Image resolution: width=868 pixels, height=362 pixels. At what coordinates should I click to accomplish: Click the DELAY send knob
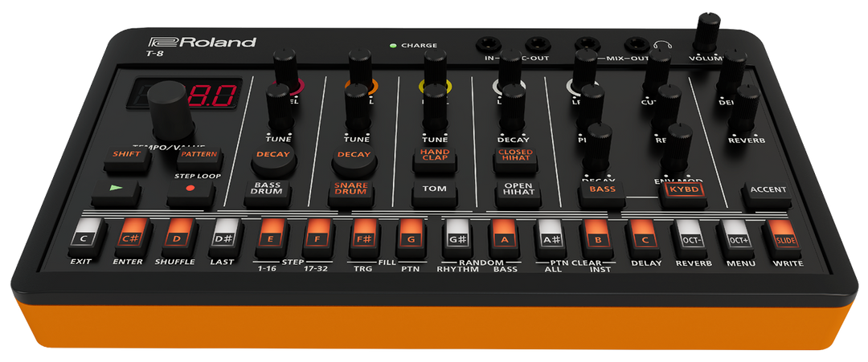coord(733,70)
